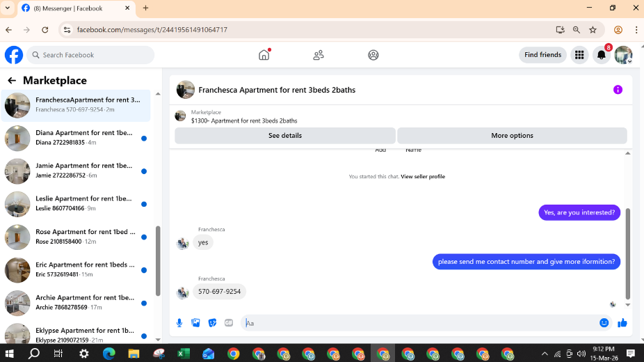Click the conversation list scrollbar
Viewport: 644px width, 362px height.
coord(158,260)
